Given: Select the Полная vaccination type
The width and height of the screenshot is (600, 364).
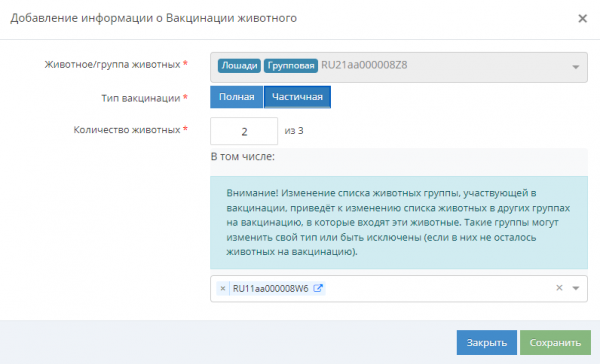Looking at the screenshot, I should coord(236,97).
